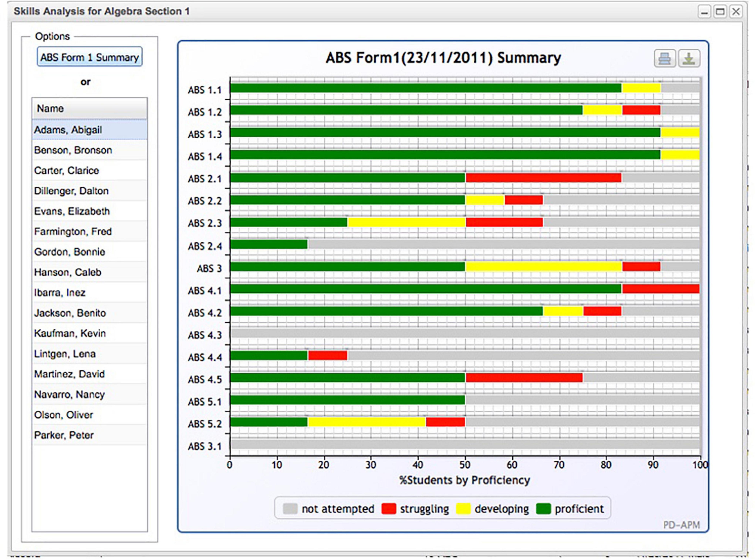Screen dimensions: 755x560
Task: Click the print chart icon
Action: click(664, 59)
